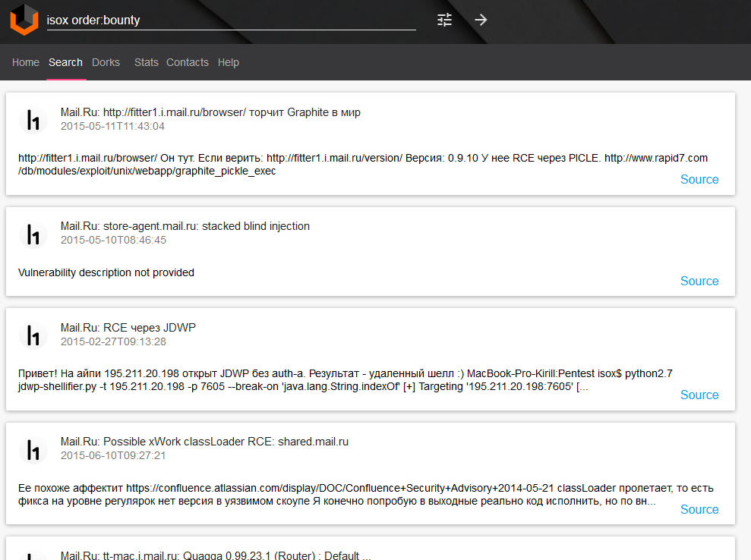Image resolution: width=751 pixels, height=560 pixels.
Task: Click the timestamp 2015-05-10T08:46:45
Action: [113, 241]
